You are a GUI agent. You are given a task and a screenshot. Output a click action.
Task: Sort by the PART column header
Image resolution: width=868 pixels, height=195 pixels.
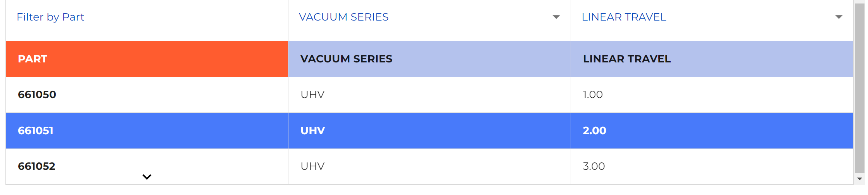33,59
